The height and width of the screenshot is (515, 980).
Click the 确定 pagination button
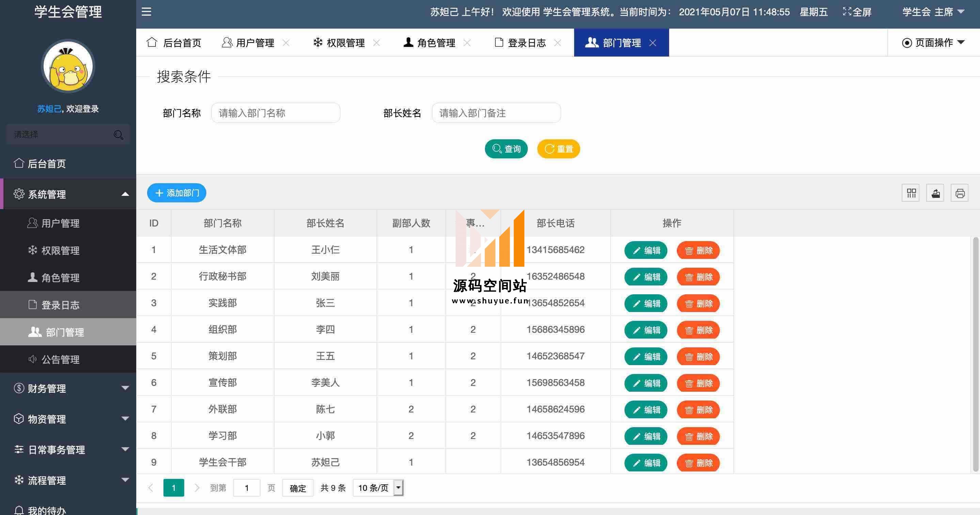tap(298, 488)
